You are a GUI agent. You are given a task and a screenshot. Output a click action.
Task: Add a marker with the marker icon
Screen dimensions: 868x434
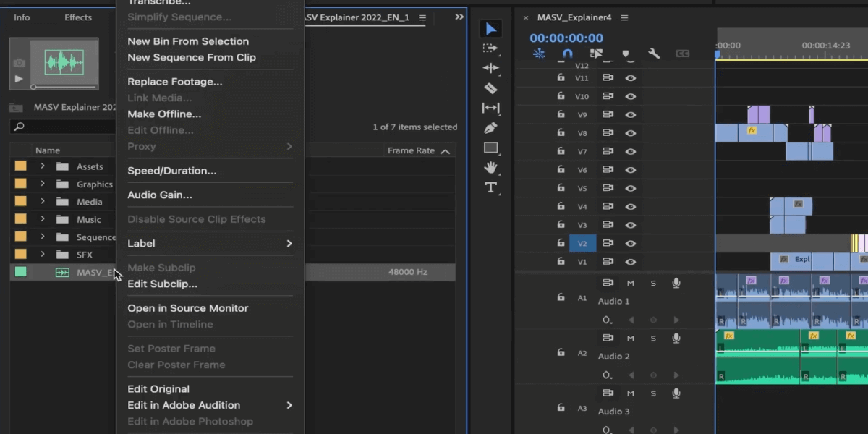pyautogui.click(x=626, y=54)
